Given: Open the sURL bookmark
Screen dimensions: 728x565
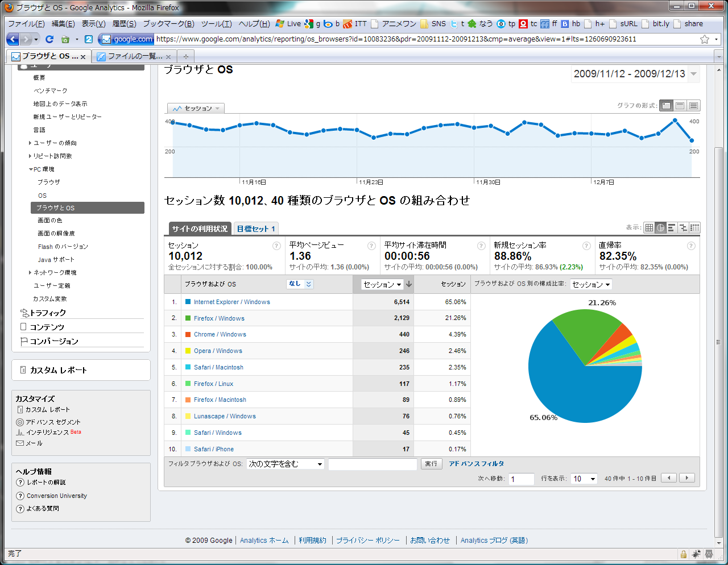Looking at the screenshot, I should click(623, 24).
